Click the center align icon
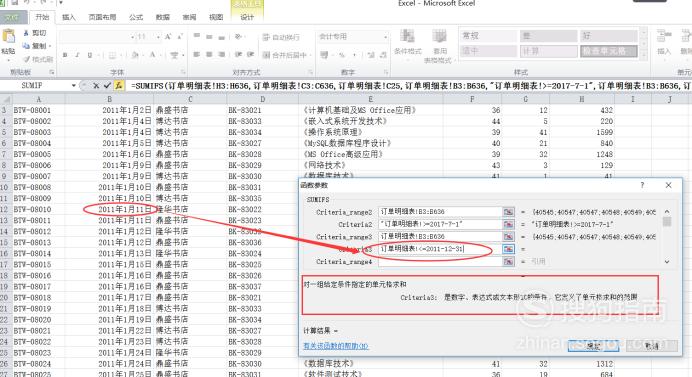This screenshot has height=377, width=692. point(209,55)
